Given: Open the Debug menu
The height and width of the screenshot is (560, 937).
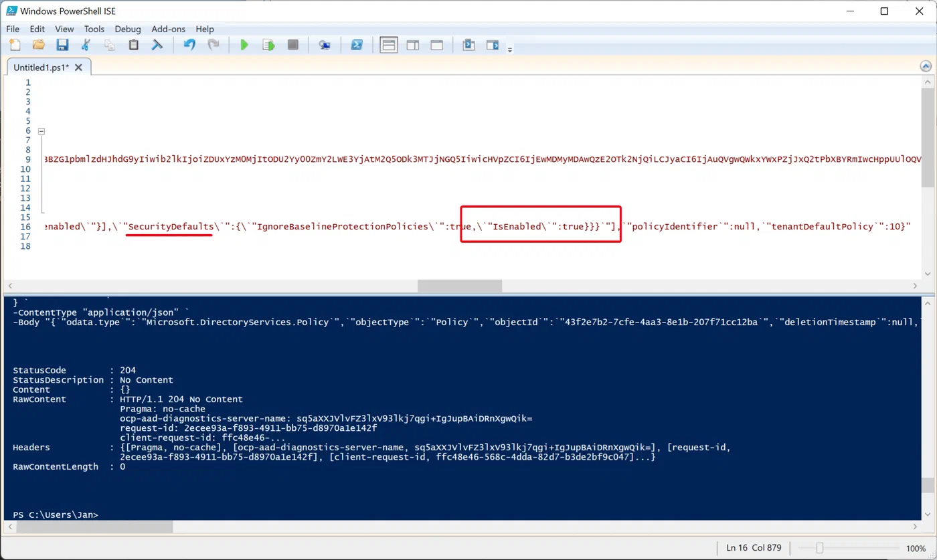Looking at the screenshot, I should [128, 29].
